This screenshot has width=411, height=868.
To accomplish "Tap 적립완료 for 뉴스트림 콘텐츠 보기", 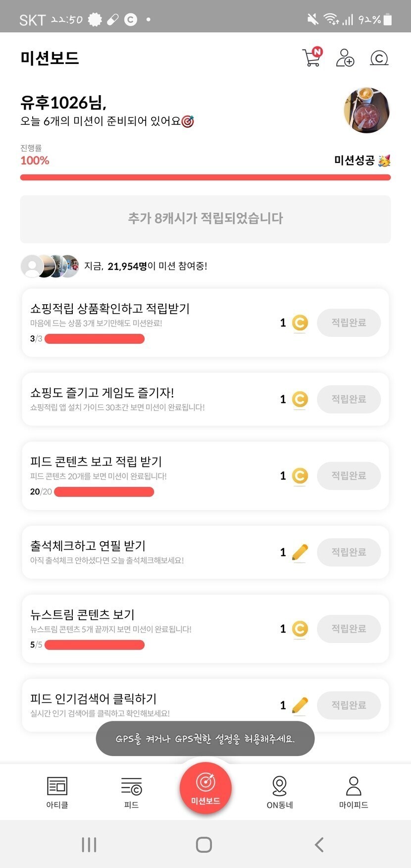I will coord(349,629).
